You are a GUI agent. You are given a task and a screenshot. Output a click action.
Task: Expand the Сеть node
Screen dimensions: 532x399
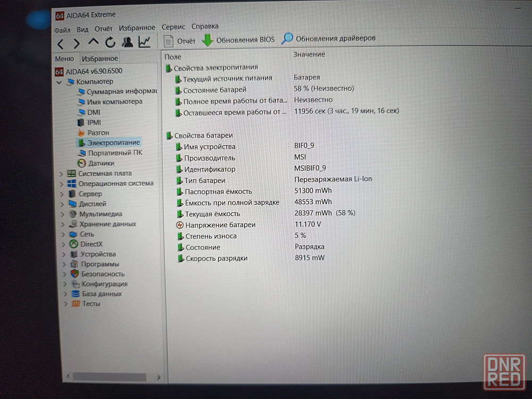click(x=63, y=235)
